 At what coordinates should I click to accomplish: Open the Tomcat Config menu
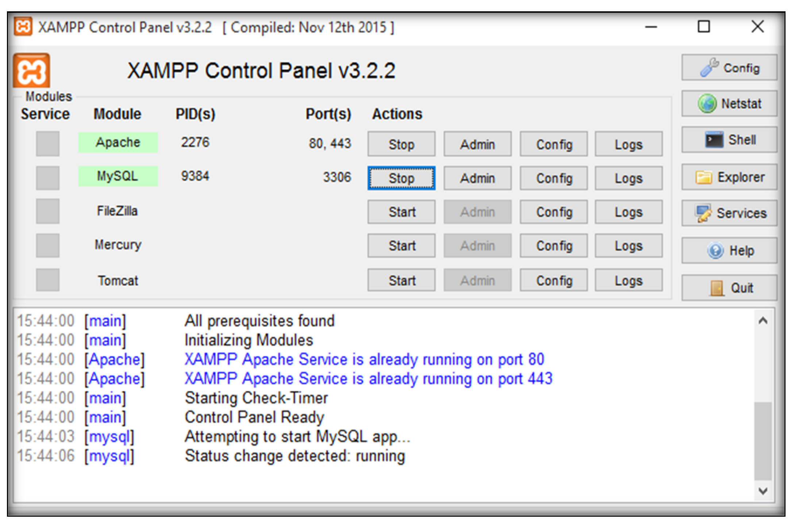(554, 280)
